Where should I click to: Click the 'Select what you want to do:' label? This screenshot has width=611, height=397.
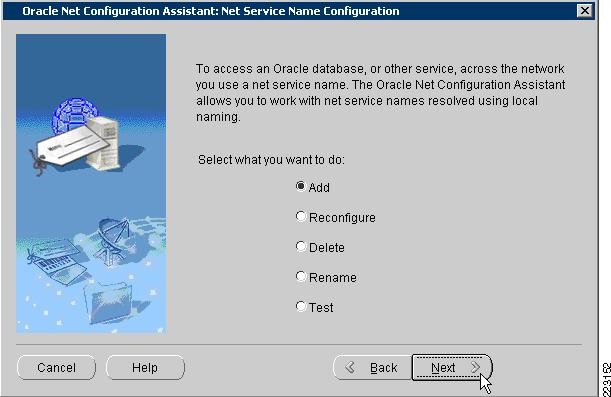pyautogui.click(x=271, y=160)
